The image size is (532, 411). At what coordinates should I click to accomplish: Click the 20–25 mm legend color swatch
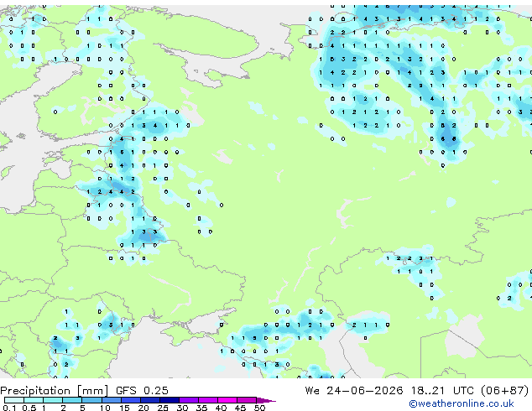pyautogui.click(x=149, y=400)
